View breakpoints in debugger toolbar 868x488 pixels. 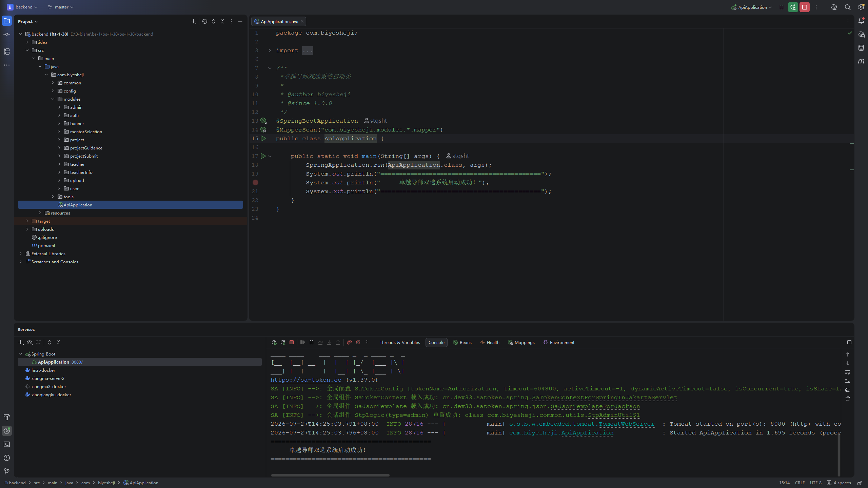[x=349, y=343]
